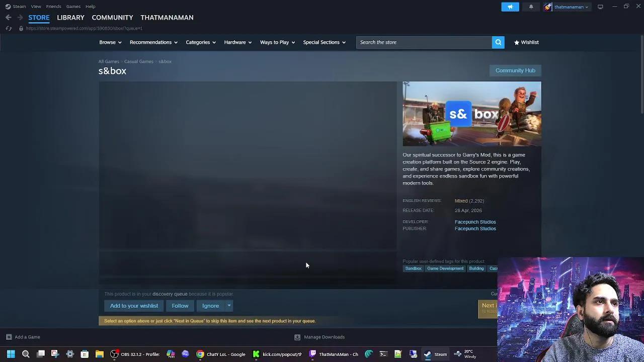Open the terminal icon in the taskbar
This screenshot has height=362, width=644.
(x=383, y=354)
